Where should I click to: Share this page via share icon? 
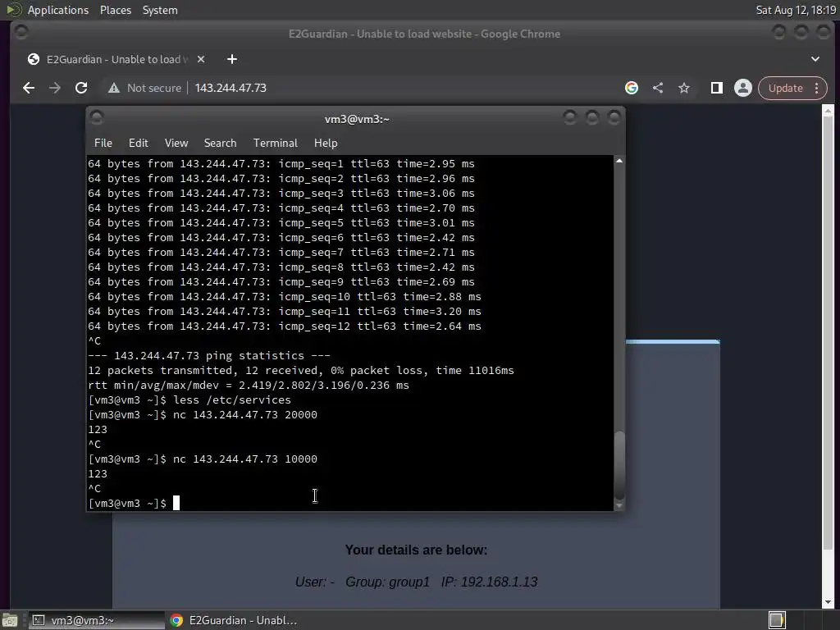(x=658, y=88)
